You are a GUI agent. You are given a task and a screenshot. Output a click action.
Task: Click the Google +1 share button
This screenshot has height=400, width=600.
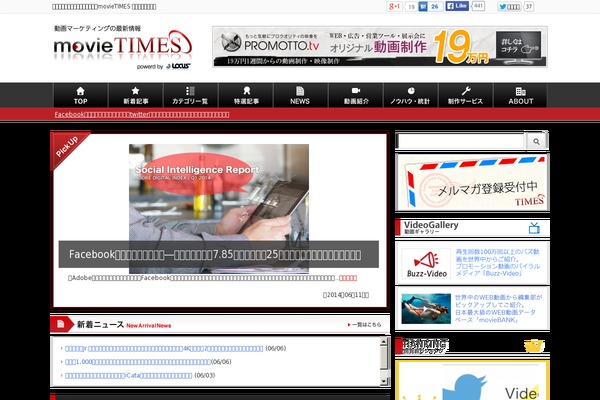tap(395, 7)
